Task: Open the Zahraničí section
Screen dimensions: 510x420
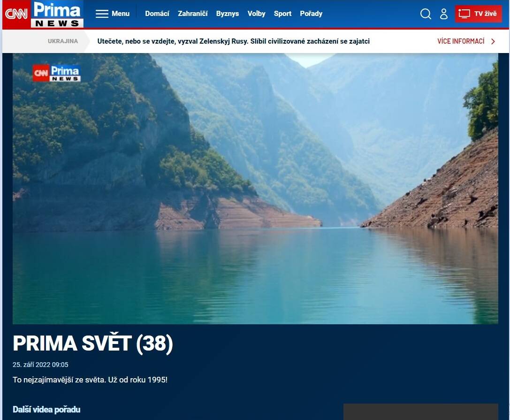Action: 192,14
